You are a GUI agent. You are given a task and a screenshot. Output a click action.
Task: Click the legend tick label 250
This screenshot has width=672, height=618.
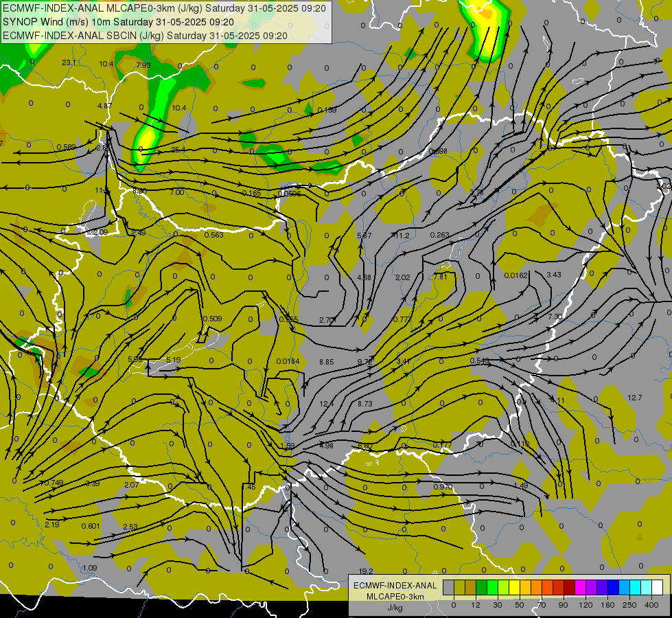point(629,605)
